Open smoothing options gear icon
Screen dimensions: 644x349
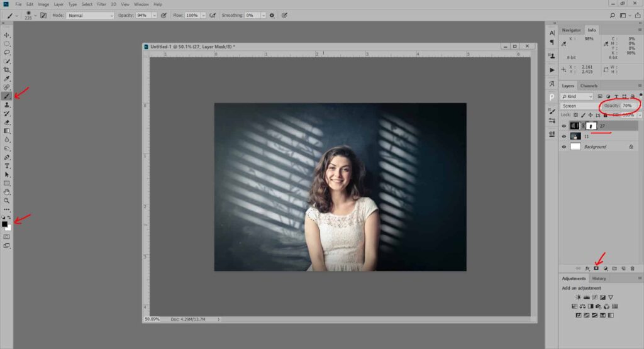coord(272,15)
